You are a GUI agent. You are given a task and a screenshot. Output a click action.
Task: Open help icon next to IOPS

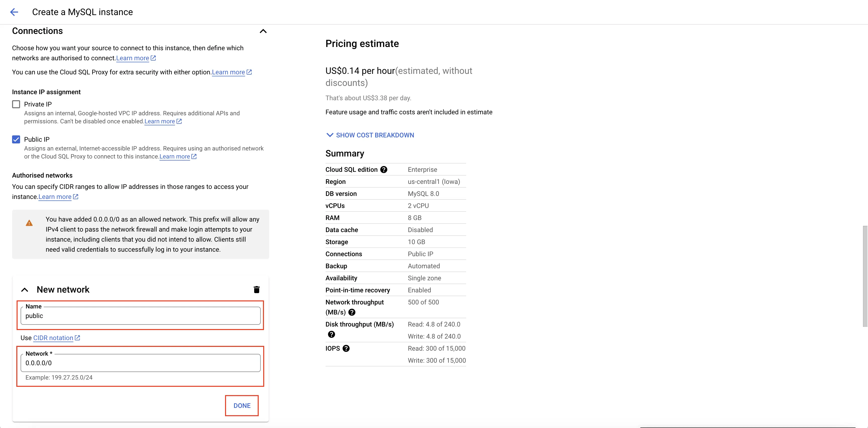pyautogui.click(x=346, y=348)
